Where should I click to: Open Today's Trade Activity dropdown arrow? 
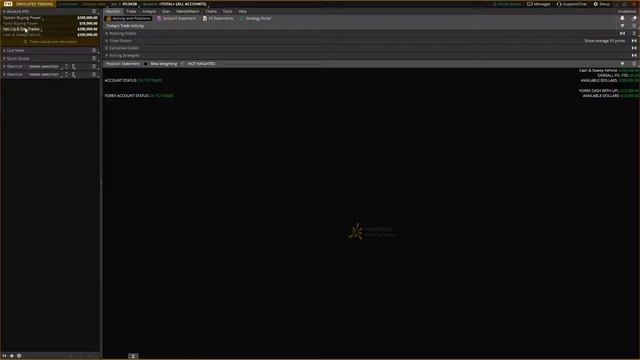pos(622,26)
